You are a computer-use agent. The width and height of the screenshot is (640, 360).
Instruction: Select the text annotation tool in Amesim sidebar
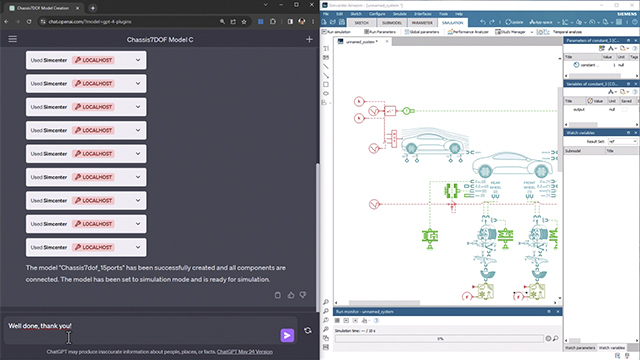click(326, 49)
